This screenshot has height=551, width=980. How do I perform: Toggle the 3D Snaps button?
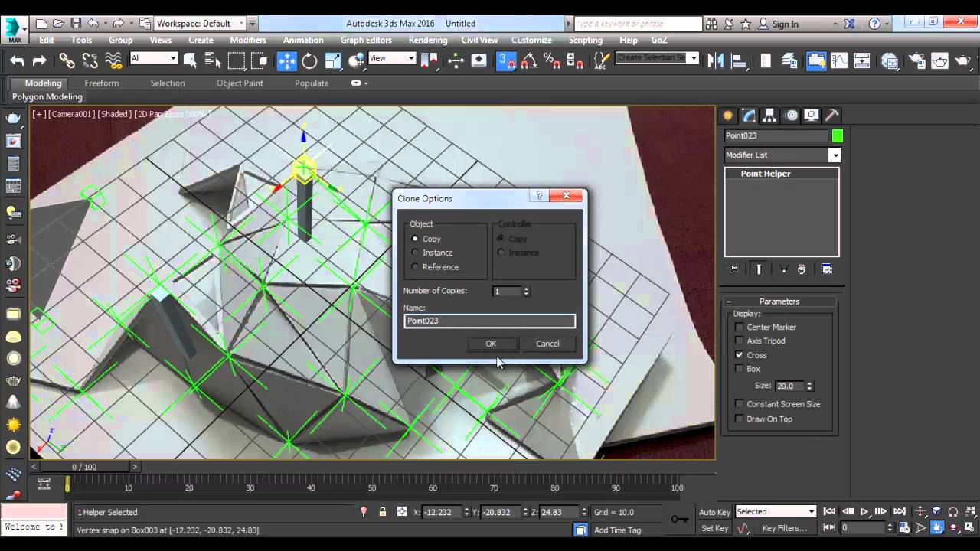point(506,60)
